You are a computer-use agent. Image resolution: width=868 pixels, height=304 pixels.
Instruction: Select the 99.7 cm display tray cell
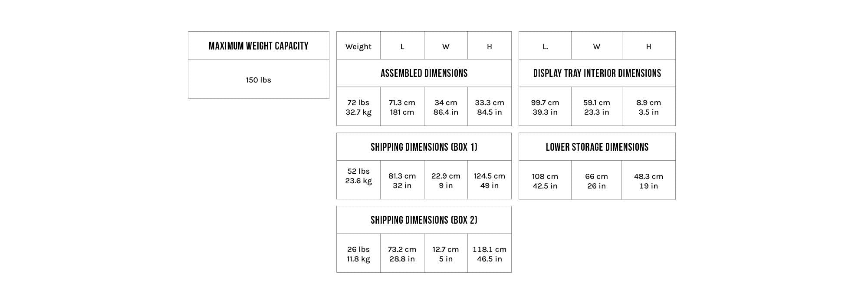(545, 107)
